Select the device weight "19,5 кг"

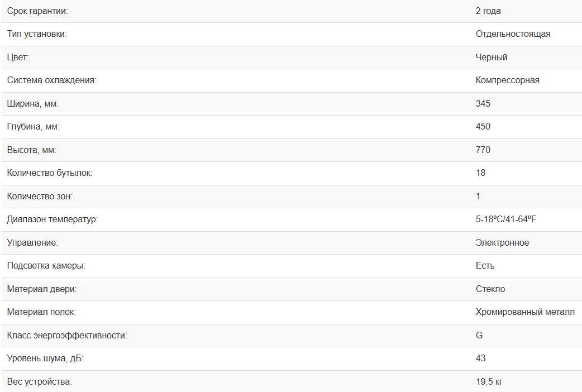click(490, 382)
